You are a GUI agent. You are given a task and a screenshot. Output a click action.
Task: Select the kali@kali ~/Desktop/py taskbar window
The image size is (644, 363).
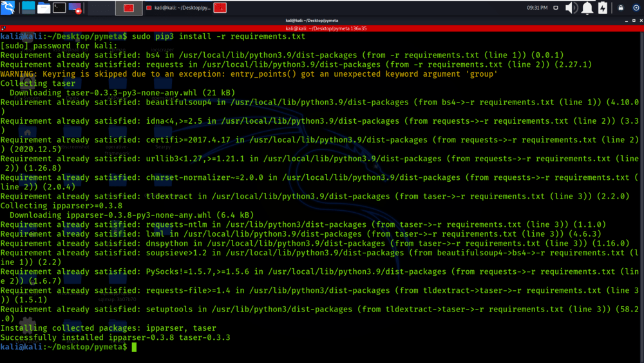click(178, 8)
